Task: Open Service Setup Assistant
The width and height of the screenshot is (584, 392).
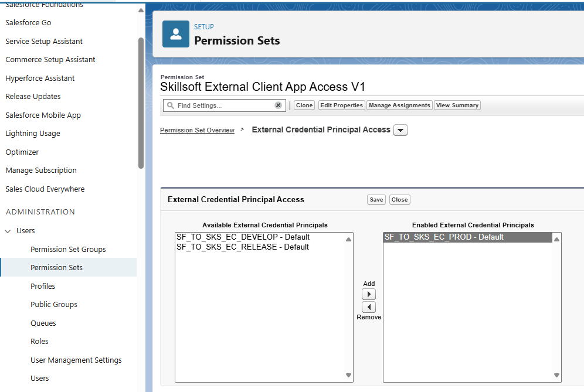Action: (44, 42)
